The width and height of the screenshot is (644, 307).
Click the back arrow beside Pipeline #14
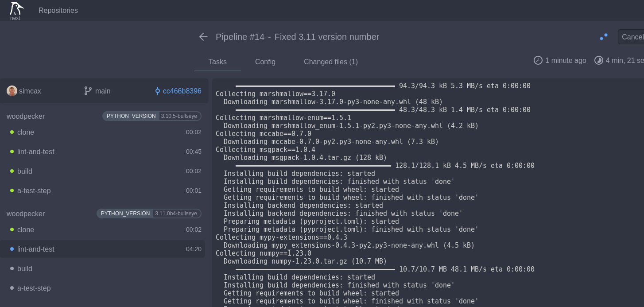coord(203,37)
